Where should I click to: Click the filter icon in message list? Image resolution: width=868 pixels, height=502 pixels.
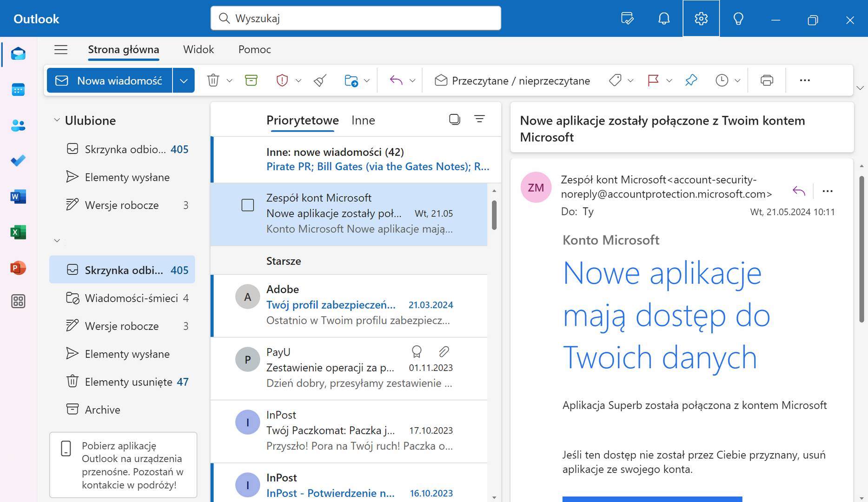479,119
